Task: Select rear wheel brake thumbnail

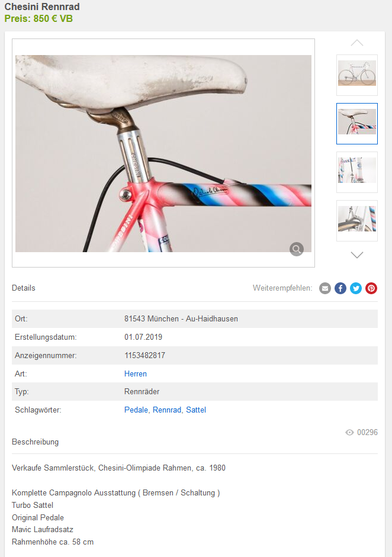Action: 357,221
